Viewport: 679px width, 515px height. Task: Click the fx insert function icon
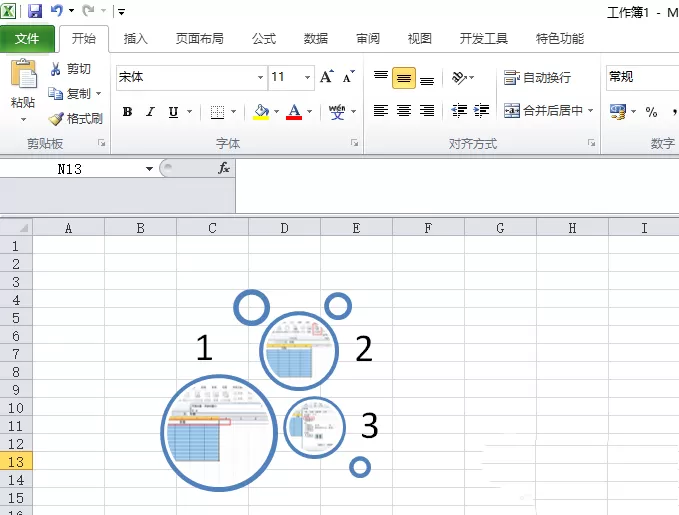coord(224,168)
